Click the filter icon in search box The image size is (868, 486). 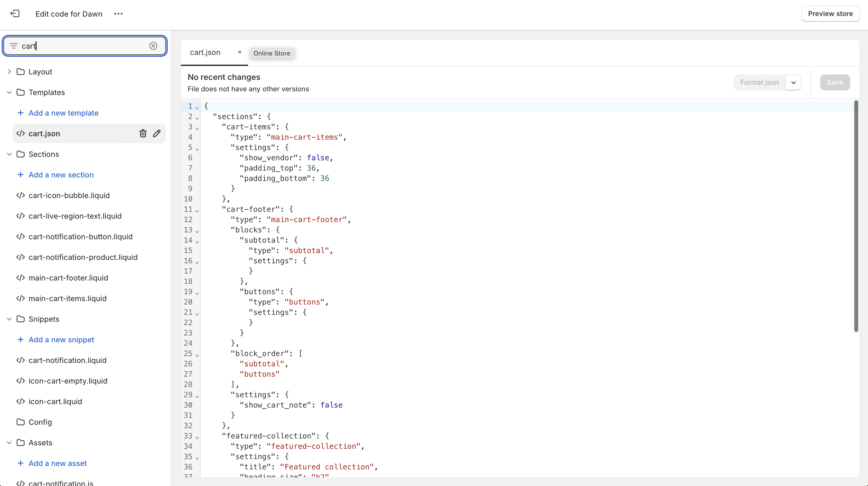click(x=13, y=46)
